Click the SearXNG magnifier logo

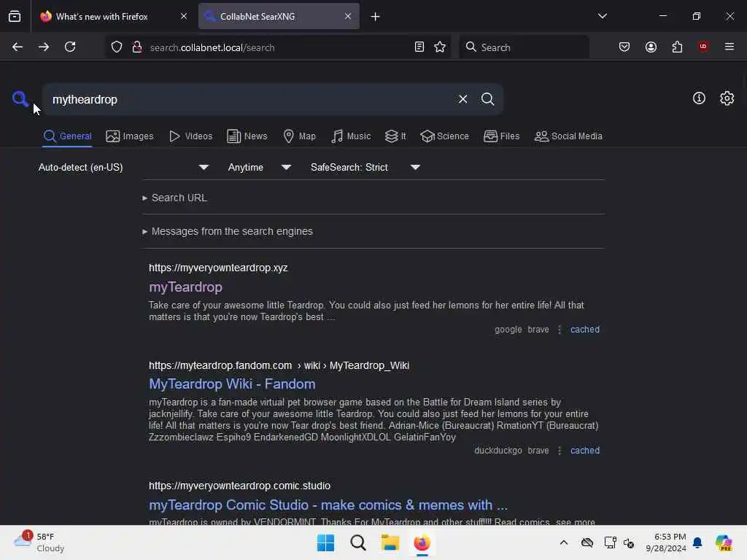(x=20, y=99)
